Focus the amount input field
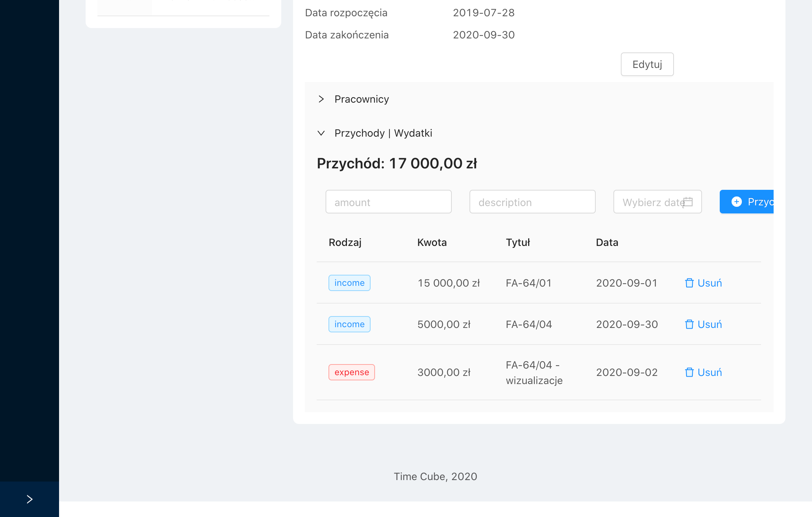 click(x=388, y=202)
